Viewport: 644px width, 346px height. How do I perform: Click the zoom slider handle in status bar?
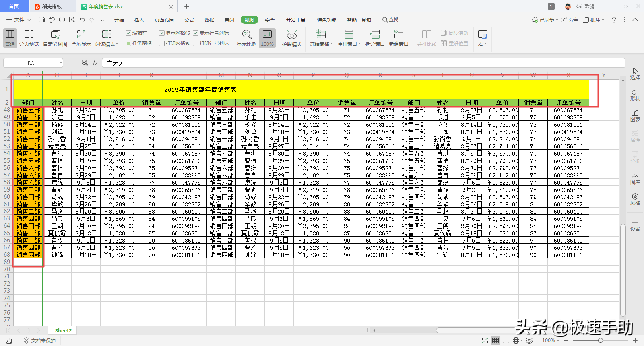[x=600, y=340]
